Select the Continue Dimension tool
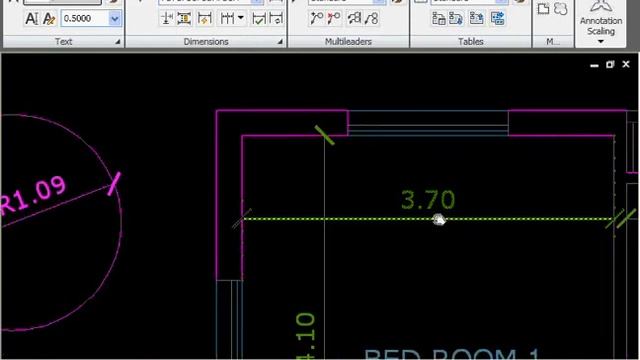Screen dimensions: 640x360 point(227,18)
